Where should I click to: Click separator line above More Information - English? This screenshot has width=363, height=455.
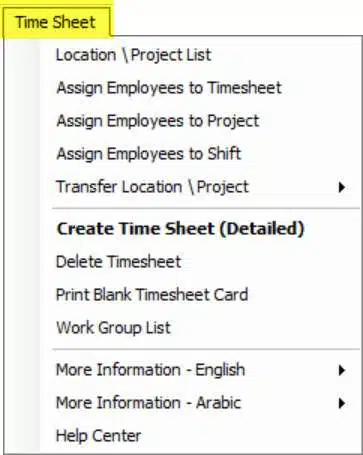(206, 350)
